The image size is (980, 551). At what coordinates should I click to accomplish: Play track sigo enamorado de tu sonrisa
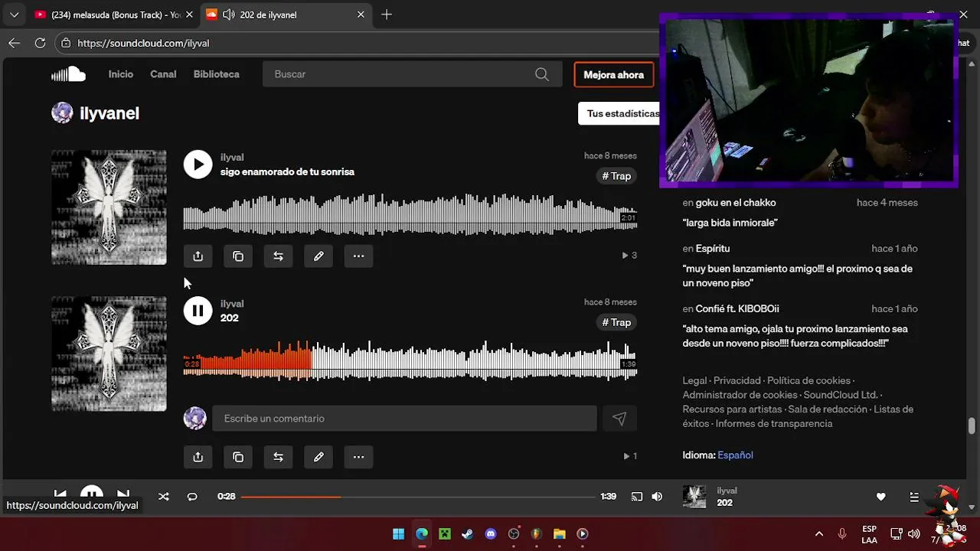[198, 165]
